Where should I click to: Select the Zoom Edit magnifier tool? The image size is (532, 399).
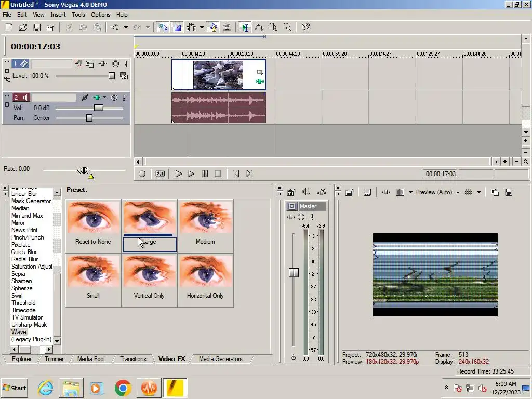[287, 28]
